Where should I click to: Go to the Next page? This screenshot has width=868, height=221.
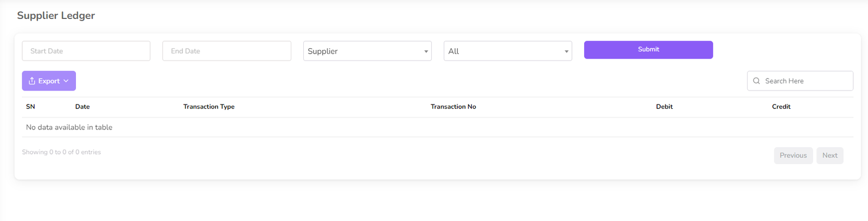pyautogui.click(x=829, y=155)
